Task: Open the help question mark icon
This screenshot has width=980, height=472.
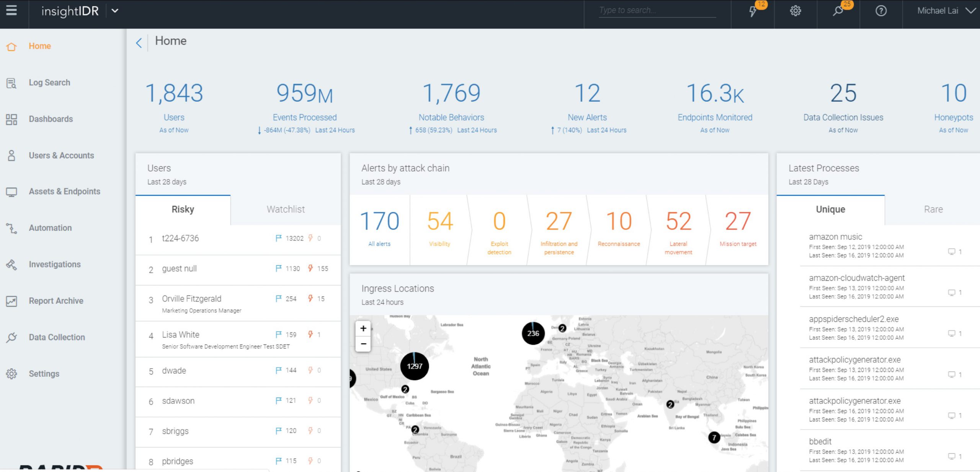Action: coord(881,11)
